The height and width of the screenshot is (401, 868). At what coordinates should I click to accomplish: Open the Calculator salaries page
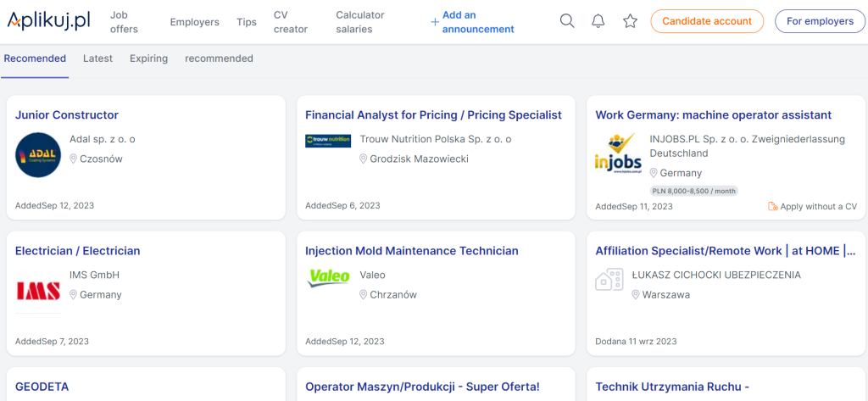[x=359, y=22]
